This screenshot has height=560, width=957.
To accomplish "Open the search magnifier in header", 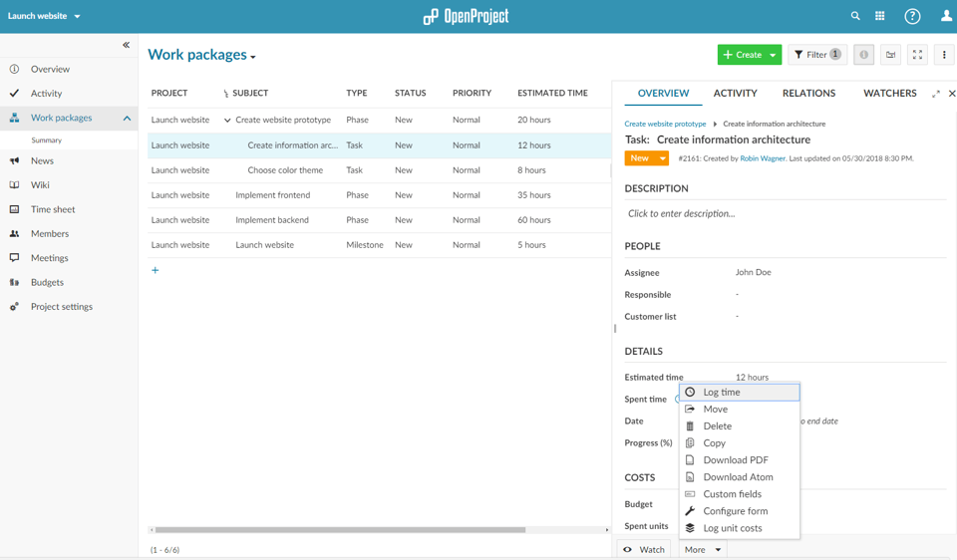I will pyautogui.click(x=855, y=17).
